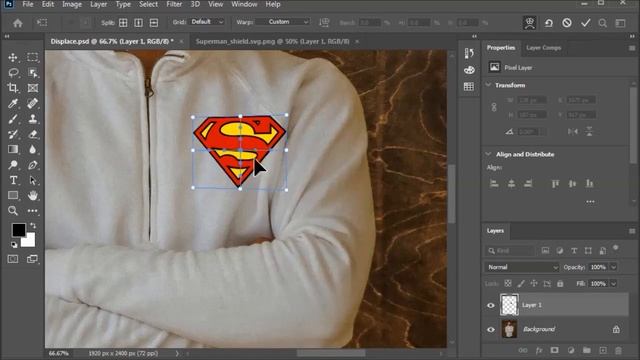The height and width of the screenshot is (360, 640).
Task: Open Edit Toolbar three-dots menu
Action: click(33, 211)
